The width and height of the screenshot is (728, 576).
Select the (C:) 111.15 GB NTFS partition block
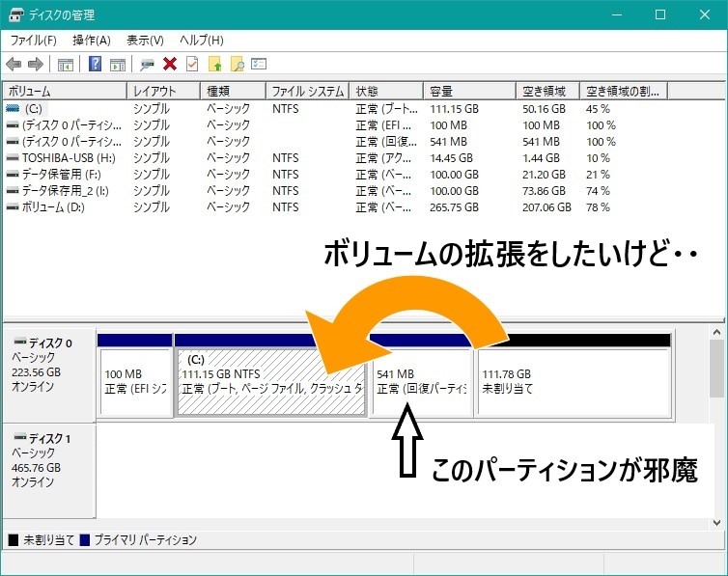coord(271,375)
